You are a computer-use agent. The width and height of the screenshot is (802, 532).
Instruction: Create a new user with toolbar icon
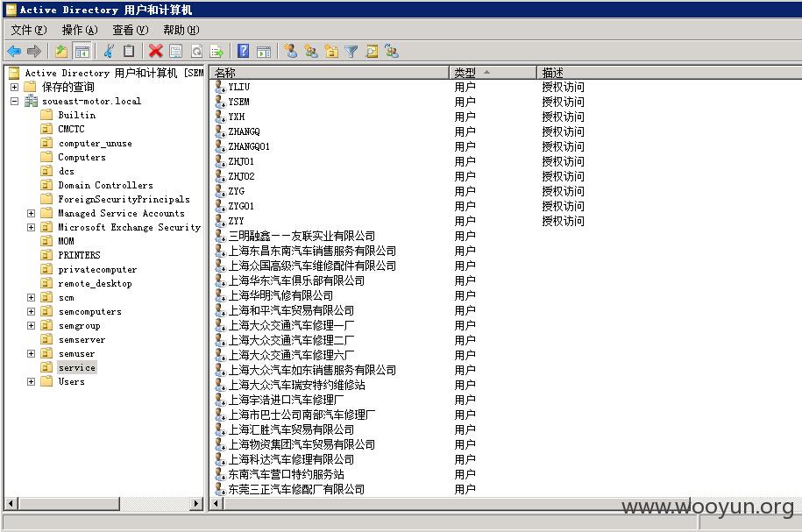291,51
